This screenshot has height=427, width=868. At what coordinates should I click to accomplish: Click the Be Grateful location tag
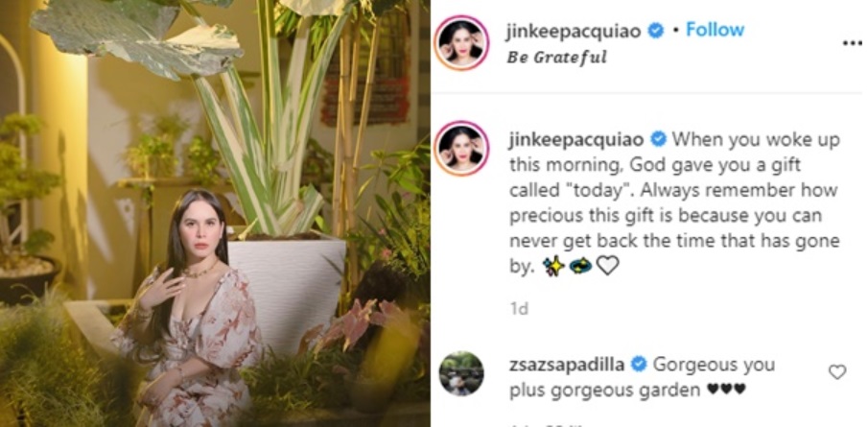tap(557, 57)
